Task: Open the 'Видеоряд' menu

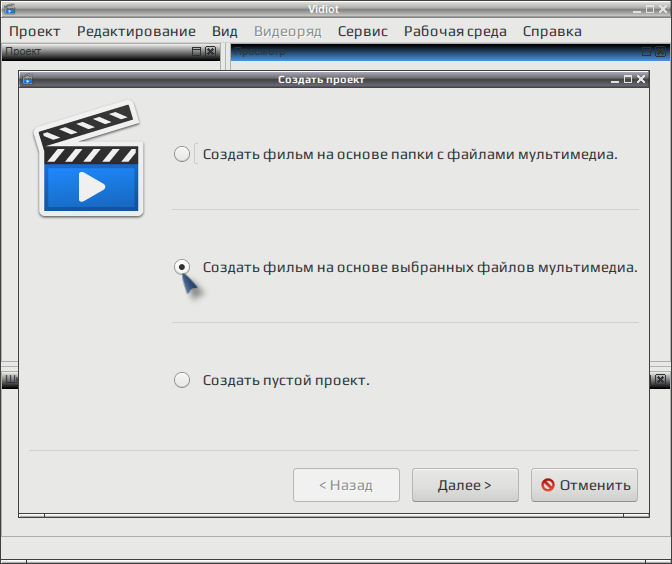Action: pyautogui.click(x=288, y=31)
